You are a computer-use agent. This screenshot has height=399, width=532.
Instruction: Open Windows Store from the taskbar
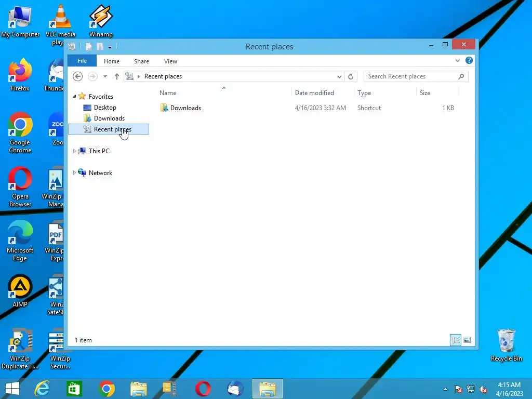point(74,389)
